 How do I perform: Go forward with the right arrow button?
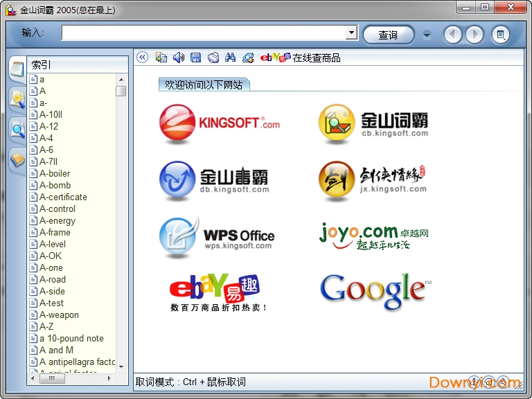(x=475, y=34)
